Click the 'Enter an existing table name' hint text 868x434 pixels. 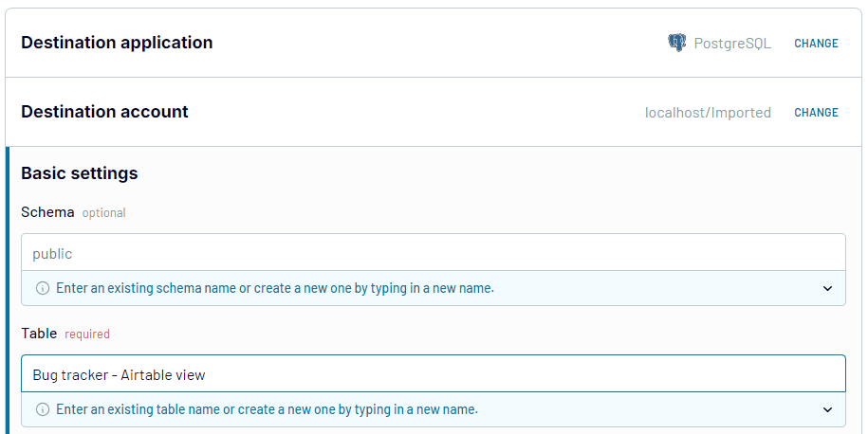267,409
